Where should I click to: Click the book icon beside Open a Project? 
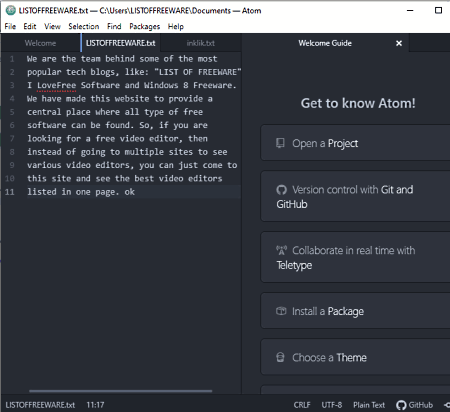(x=280, y=143)
